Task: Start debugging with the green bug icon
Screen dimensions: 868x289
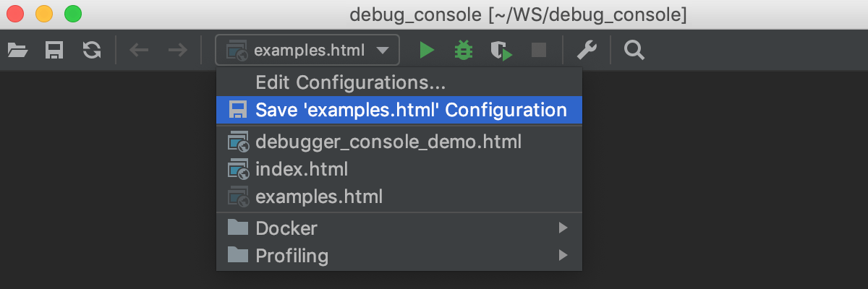Action: coord(463,50)
